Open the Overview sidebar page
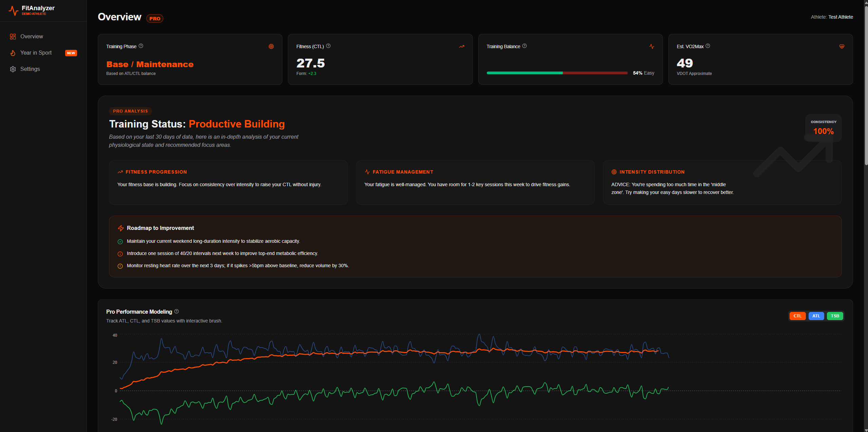868x432 pixels. [32, 37]
